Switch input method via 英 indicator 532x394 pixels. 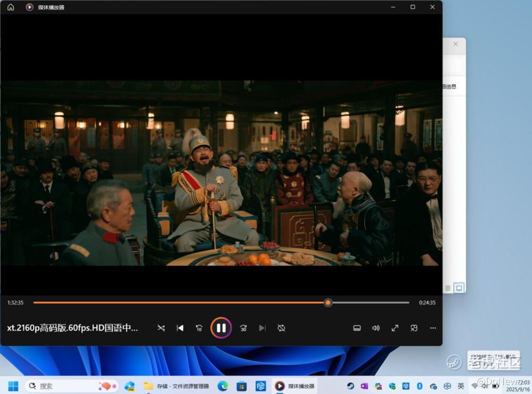click(x=461, y=386)
